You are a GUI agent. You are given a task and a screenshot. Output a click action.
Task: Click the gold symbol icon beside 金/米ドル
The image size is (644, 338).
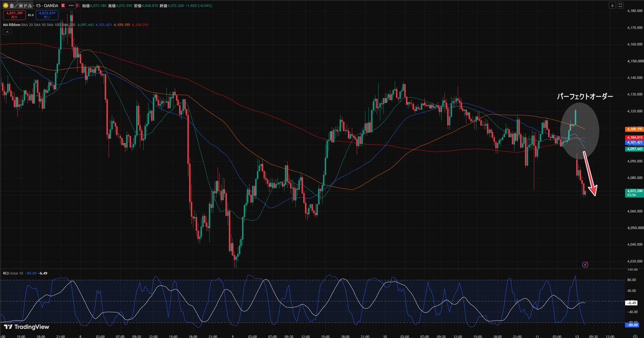pos(6,5)
